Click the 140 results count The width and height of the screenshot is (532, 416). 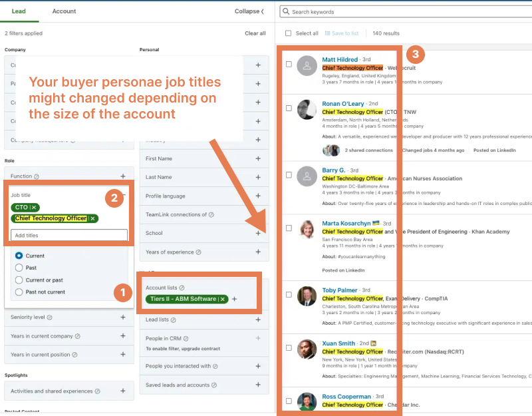coord(386,33)
